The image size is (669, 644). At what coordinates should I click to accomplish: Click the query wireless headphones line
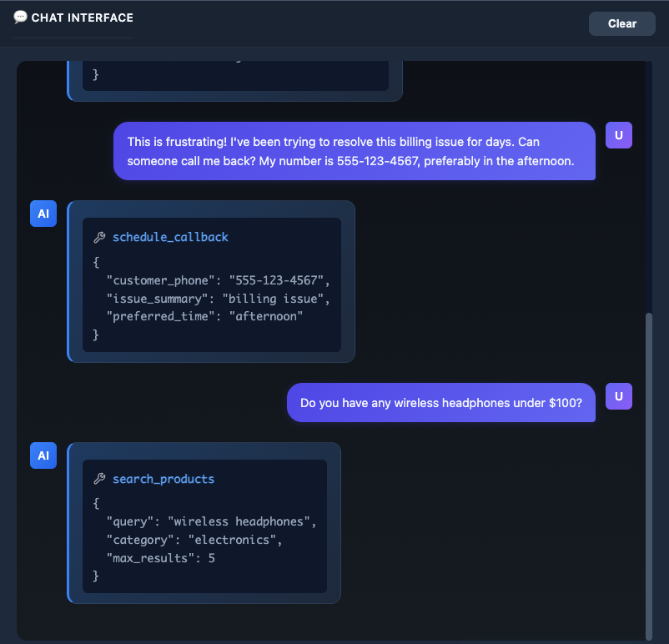(x=211, y=521)
